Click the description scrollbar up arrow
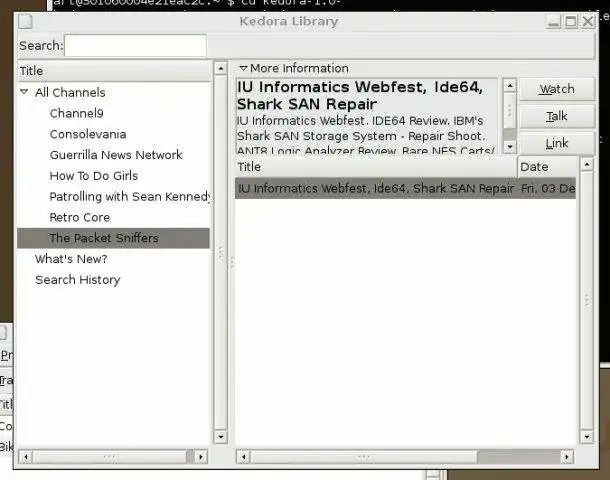Viewport: 610px width, 480px height. [x=510, y=86]
